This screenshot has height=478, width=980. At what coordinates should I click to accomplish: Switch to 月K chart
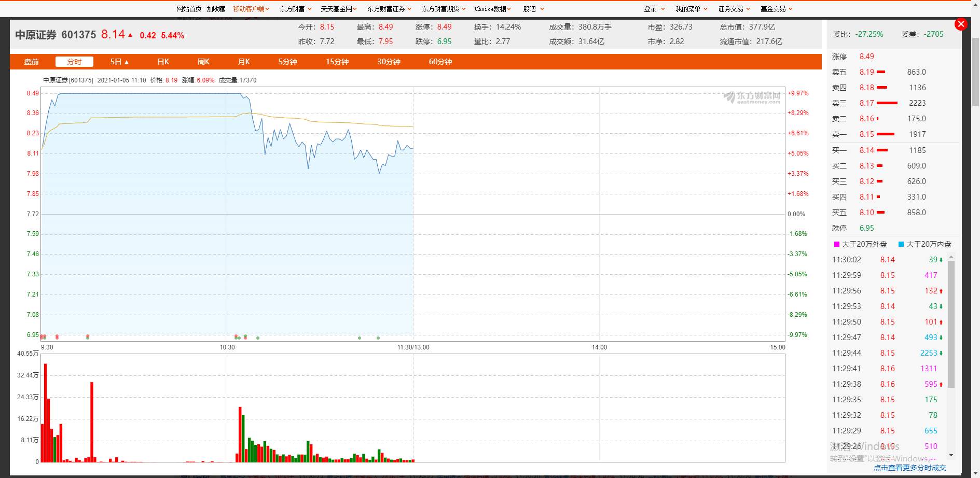tap(244, 62)
